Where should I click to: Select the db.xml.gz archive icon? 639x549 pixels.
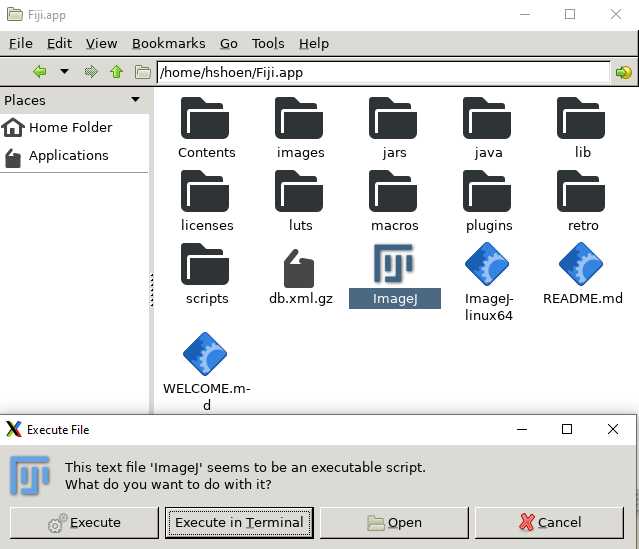(299, 268)
